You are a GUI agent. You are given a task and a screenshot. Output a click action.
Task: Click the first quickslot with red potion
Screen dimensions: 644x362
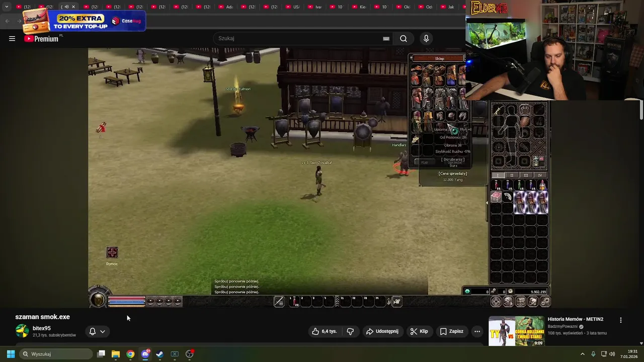[293, 301]
